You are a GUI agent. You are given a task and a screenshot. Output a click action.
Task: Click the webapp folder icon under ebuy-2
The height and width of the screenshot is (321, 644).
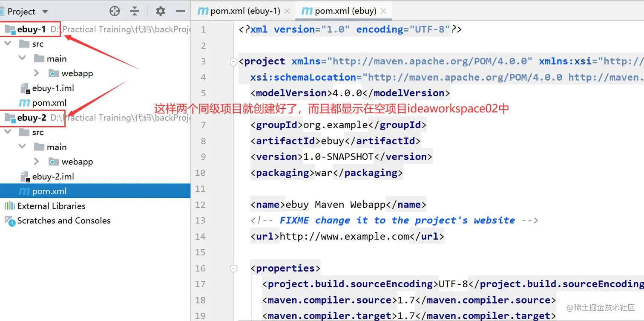[53, 162]
